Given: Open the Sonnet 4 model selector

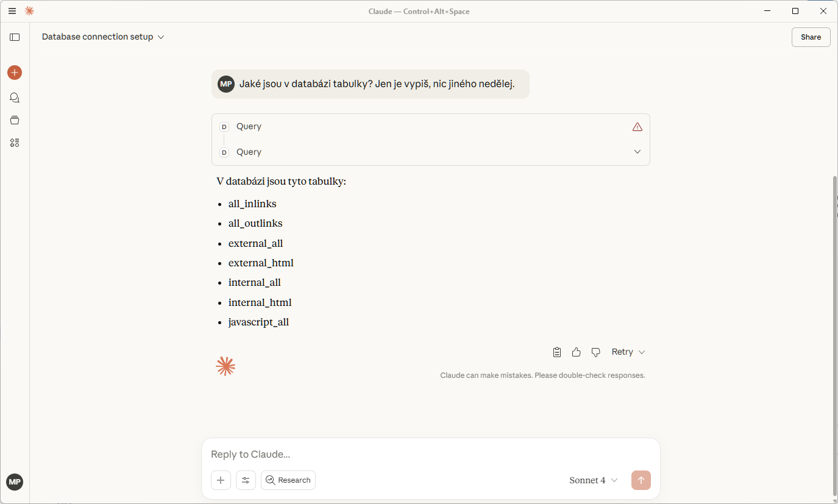Looking at the screenshot, I should [x=593, y=480].
